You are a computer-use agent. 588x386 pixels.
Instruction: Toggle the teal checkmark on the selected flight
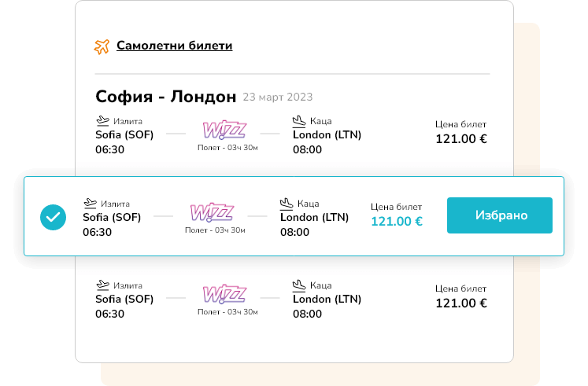(54, 217)
